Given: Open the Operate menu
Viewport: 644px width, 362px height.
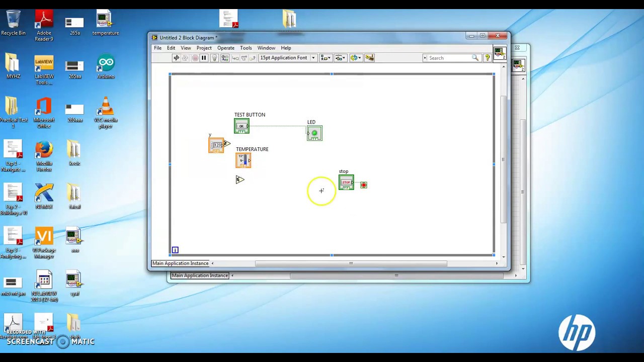Looking at the screenshot, I should pos(225,48).
